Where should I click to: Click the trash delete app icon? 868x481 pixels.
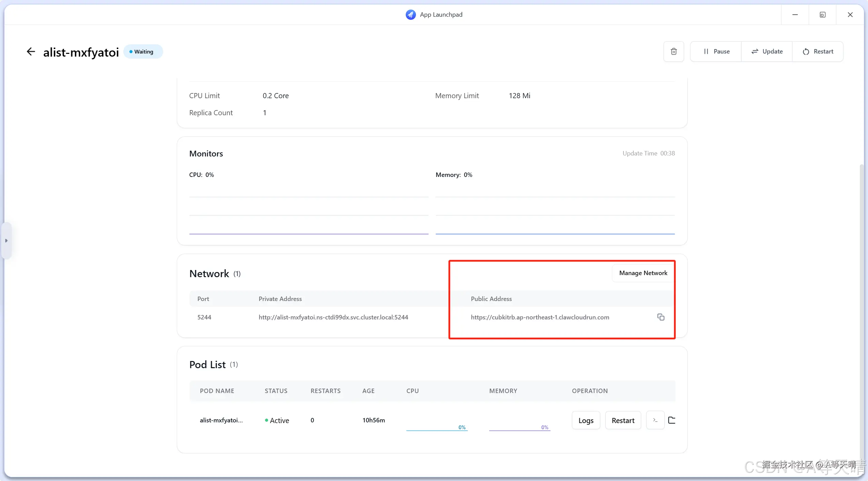[673, 51]
